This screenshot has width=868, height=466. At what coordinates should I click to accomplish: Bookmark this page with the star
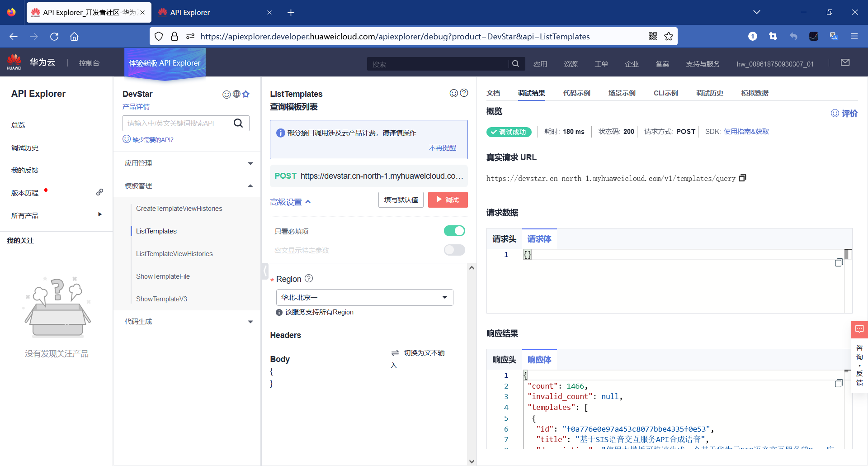point(669,37)
